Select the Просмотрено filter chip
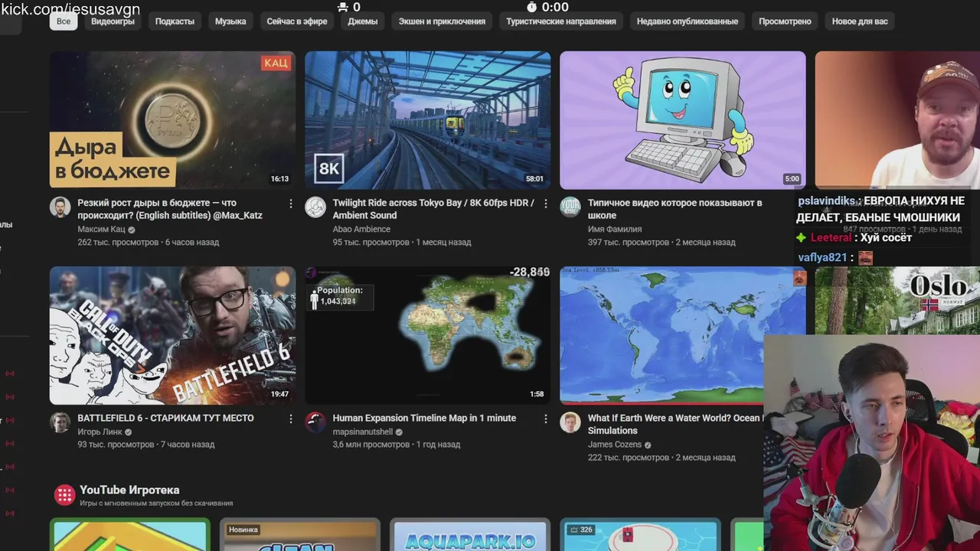Screen dimensions: 980x551 (785, 21)
